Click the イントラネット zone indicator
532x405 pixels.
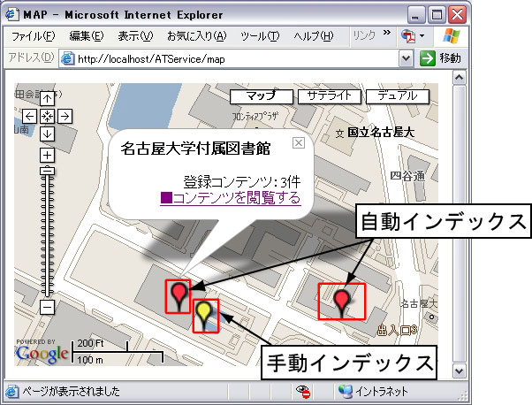coord(373,392)
